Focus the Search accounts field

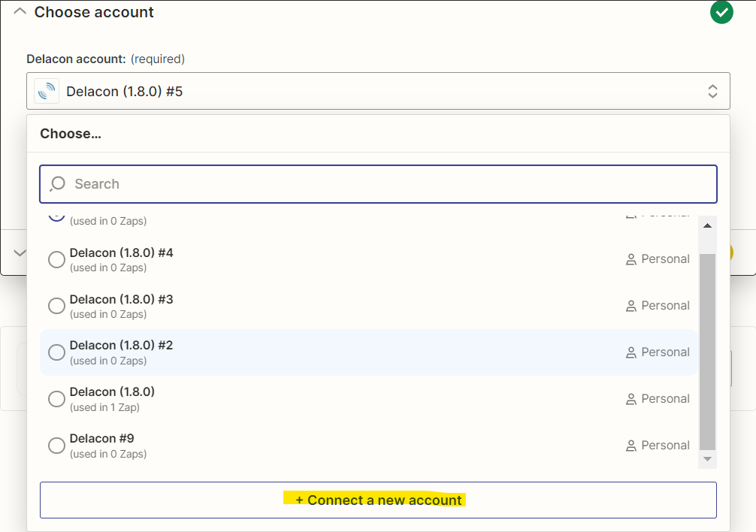[x=378, y=184]
